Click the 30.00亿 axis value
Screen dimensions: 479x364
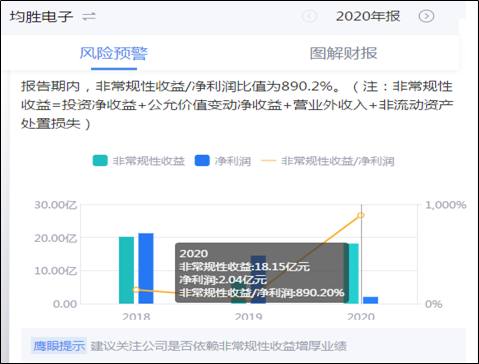(x=56, y=205)
